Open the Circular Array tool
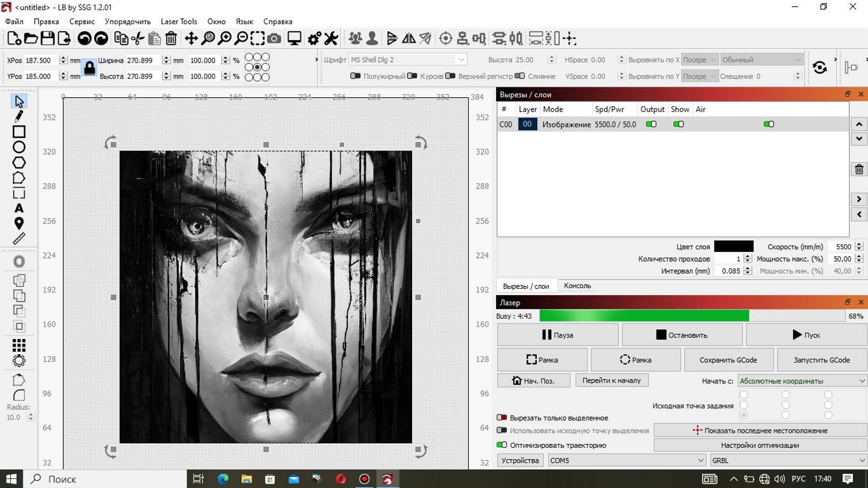Viewport: 868px width, 488px height. pos(19,361)
